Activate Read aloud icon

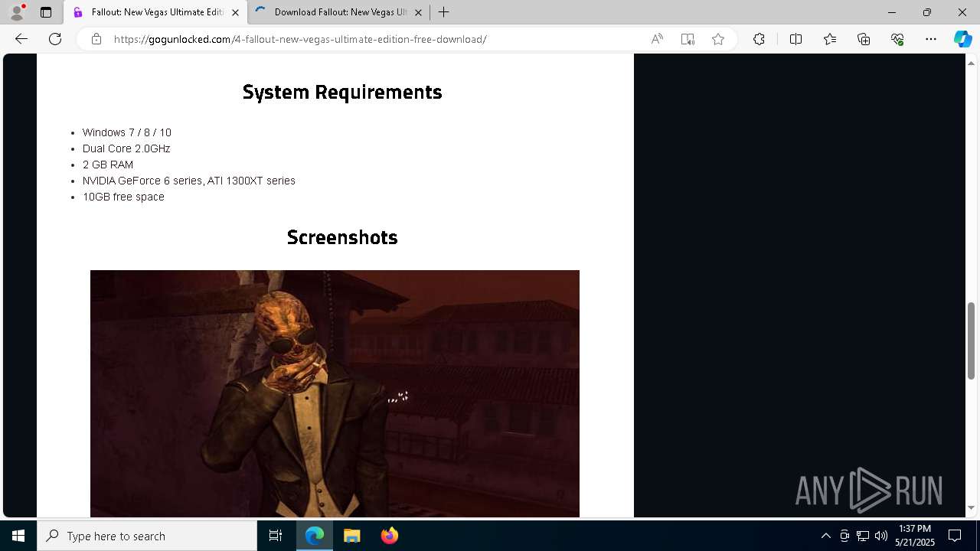click(x=657, y=39)
